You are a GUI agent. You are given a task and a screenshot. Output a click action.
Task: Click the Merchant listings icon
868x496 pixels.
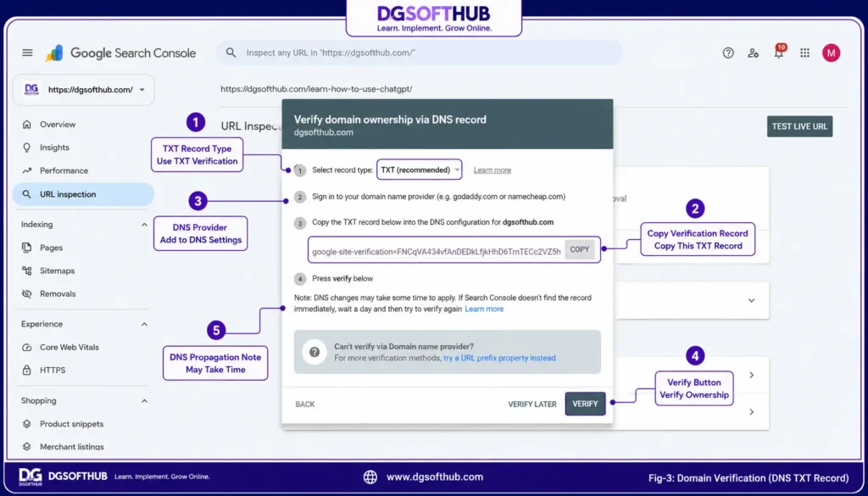(x=26, y=447)
